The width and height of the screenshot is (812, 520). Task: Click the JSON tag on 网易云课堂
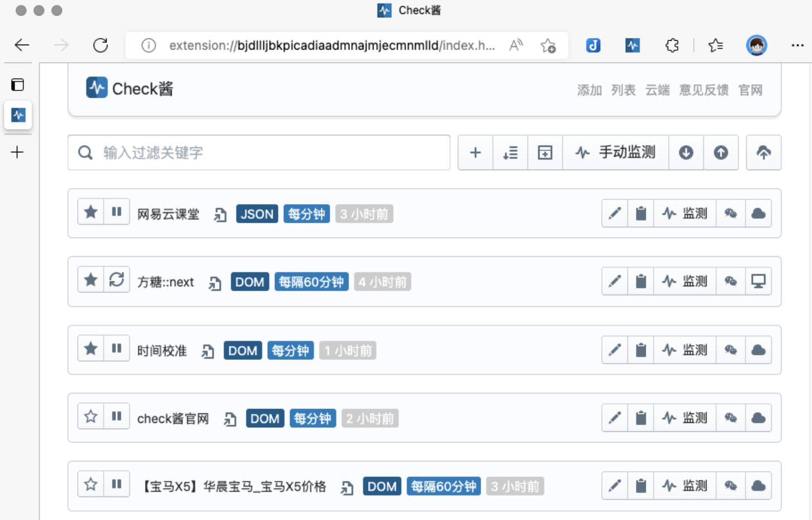click(257, 214)
